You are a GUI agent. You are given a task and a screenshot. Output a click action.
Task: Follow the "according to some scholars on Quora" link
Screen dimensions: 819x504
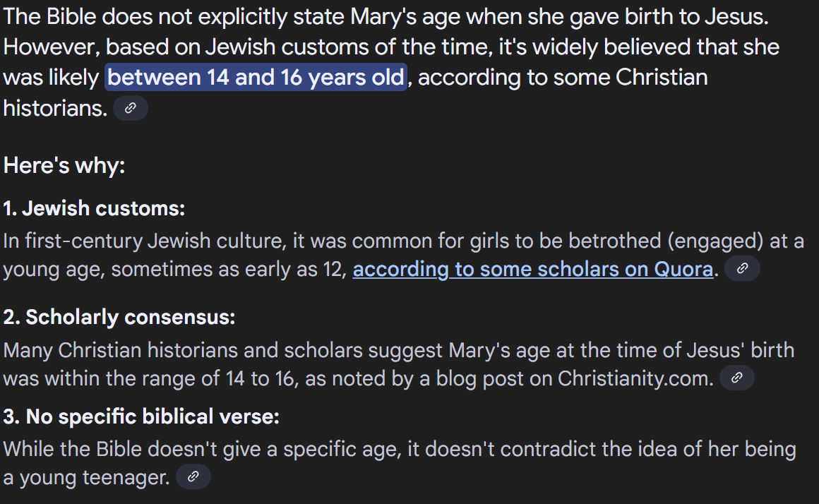pyautogui.click(x=533, y=270)
